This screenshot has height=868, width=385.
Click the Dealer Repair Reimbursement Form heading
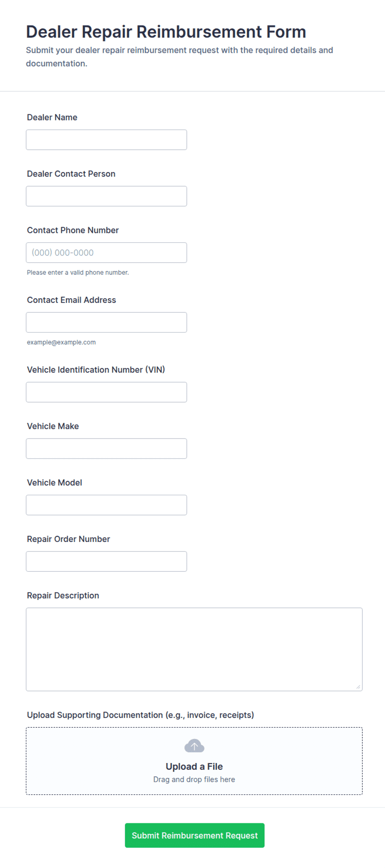click(x=166, y=32)
